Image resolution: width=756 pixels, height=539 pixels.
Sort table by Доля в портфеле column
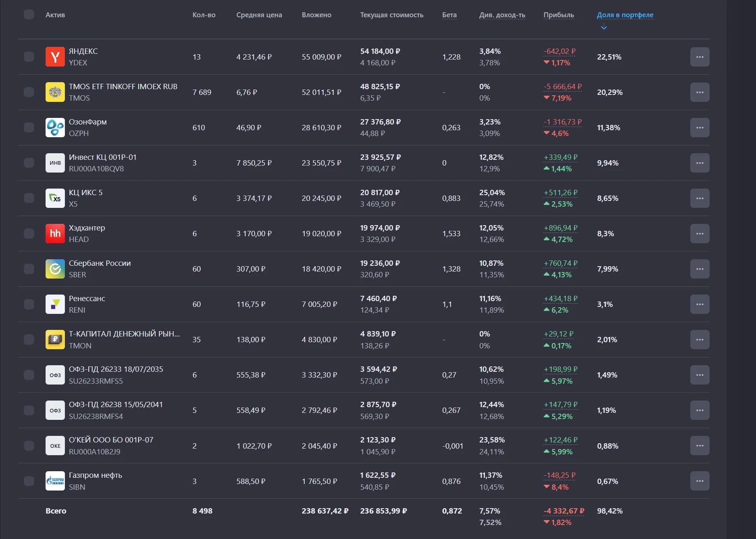click(x=625, y=15)
